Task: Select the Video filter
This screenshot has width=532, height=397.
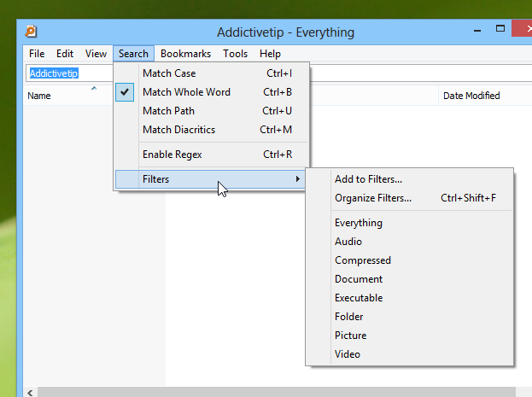Action: click(x=410, y=354)
